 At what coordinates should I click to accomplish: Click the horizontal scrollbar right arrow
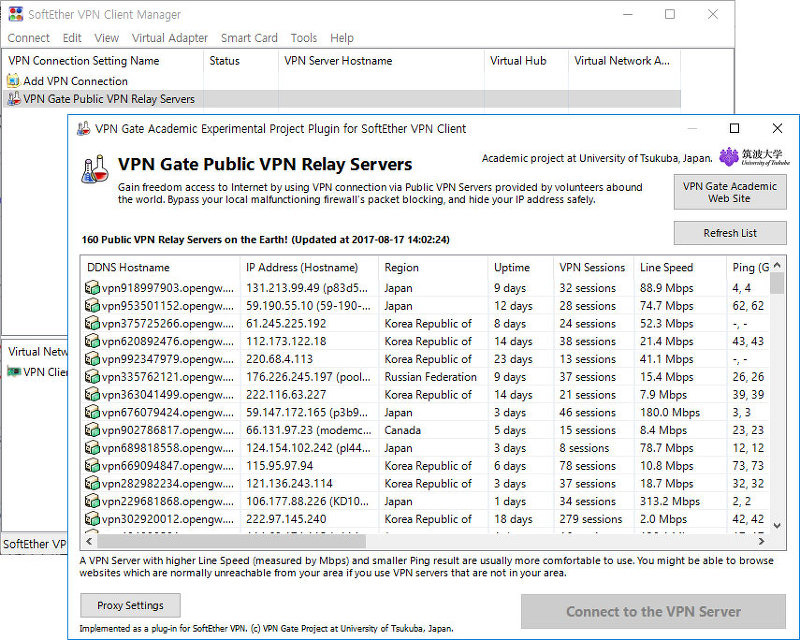coord(761,540)
